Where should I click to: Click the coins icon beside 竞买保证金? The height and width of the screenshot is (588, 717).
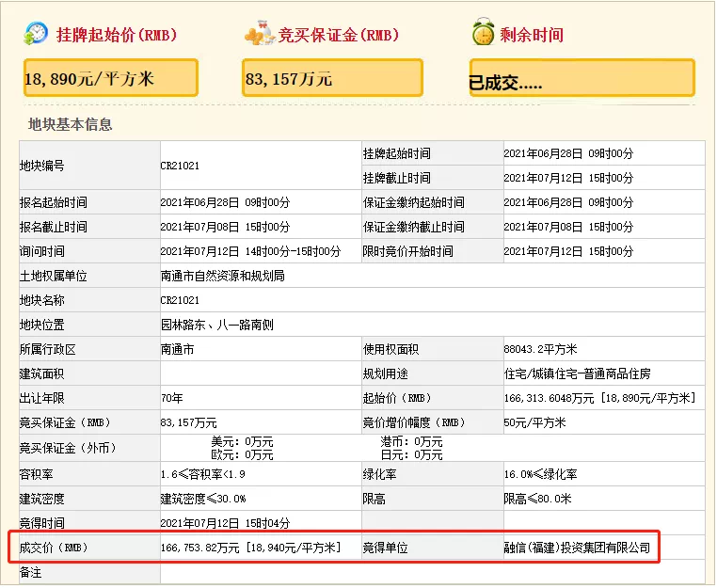tap(260, 34)
